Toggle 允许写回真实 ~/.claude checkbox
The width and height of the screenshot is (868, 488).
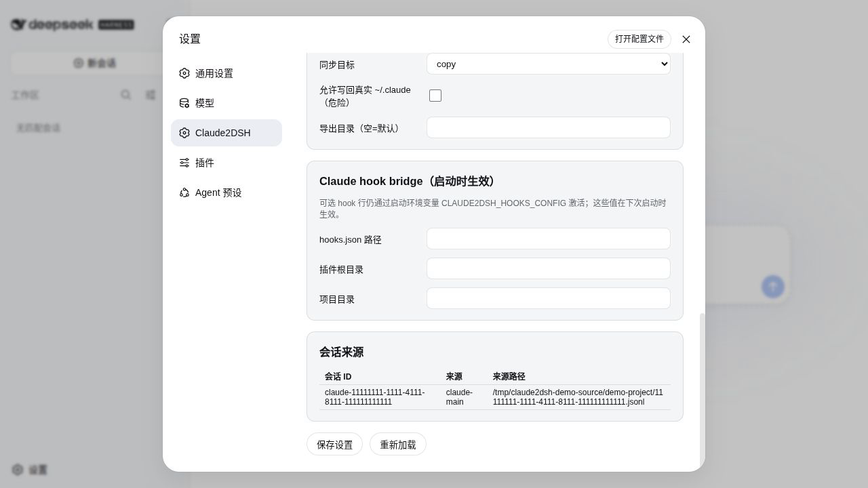click(x=435, y=96)
